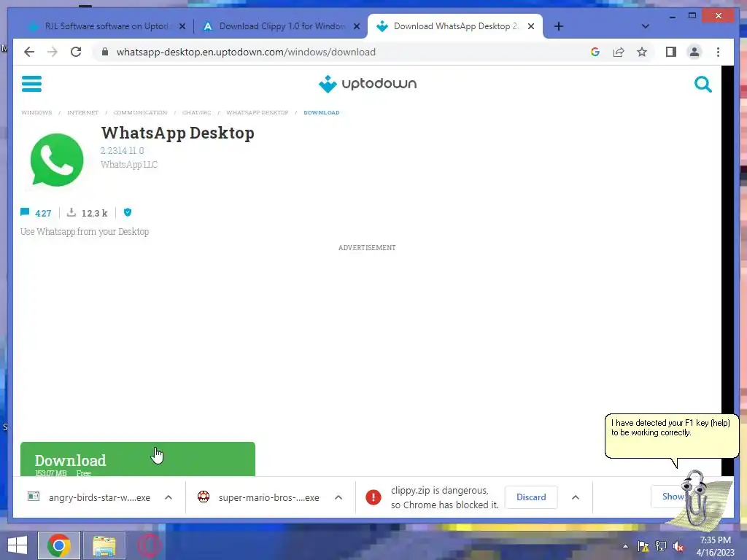Open the COMMUNICATION breadcrumb link
This screenshot has height=560, width=747.
[x=140, y=113]
